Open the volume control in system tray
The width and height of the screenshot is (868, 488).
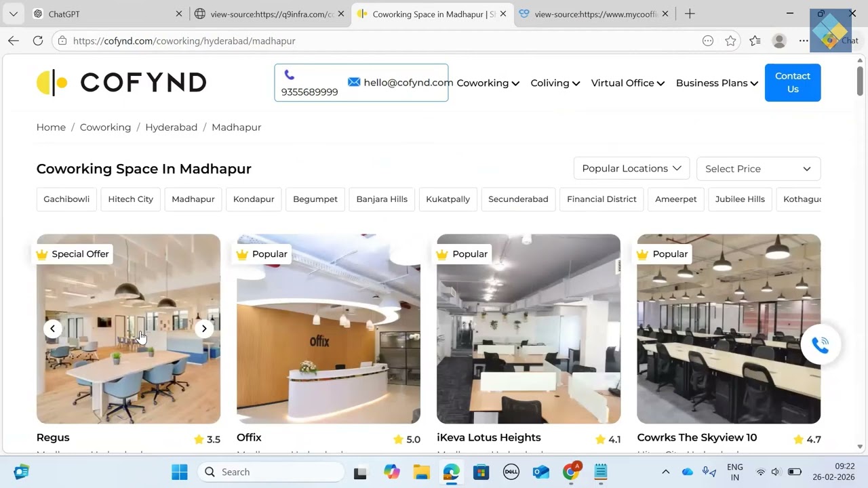[776, 472]
